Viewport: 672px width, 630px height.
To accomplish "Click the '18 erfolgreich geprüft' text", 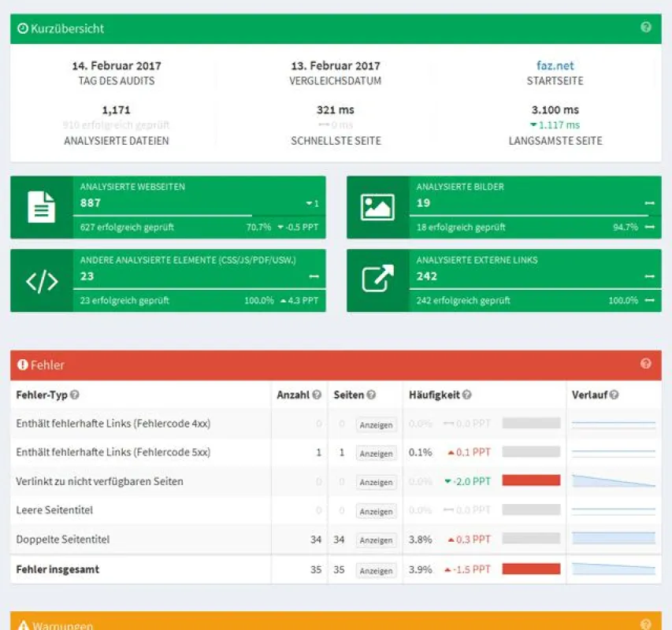I will coord(461,227).
